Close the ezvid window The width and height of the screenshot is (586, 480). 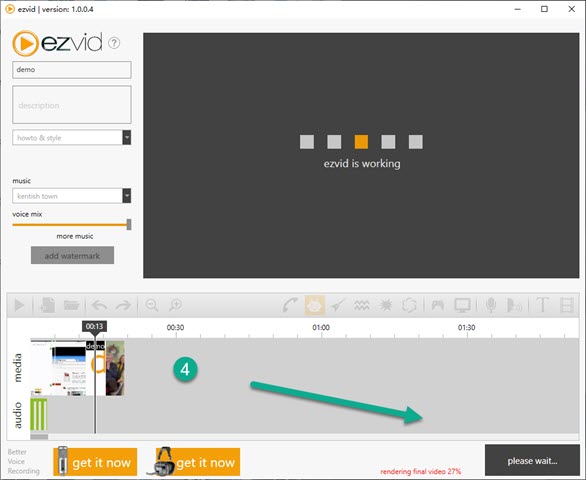click(x=571, y=9)
